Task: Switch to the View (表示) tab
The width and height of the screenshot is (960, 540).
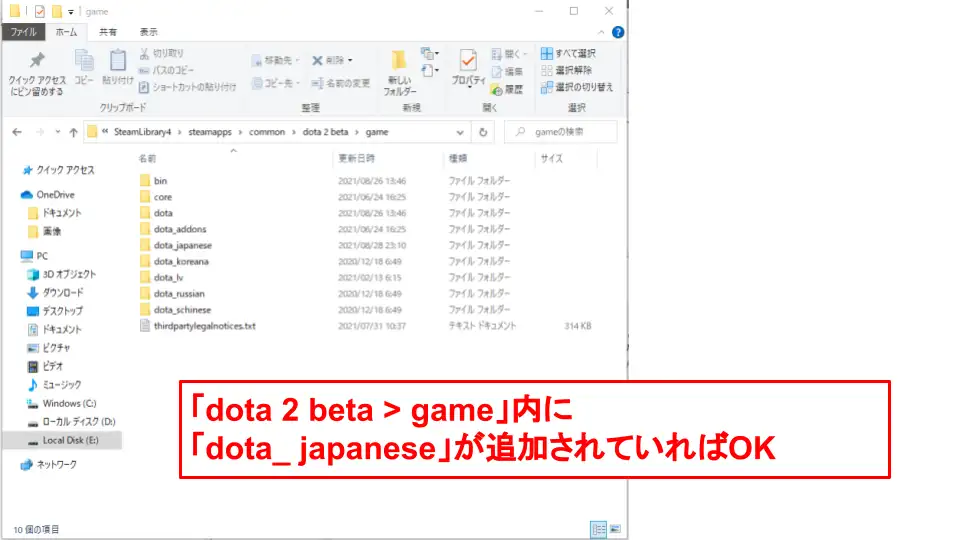Action: point(148,32)
